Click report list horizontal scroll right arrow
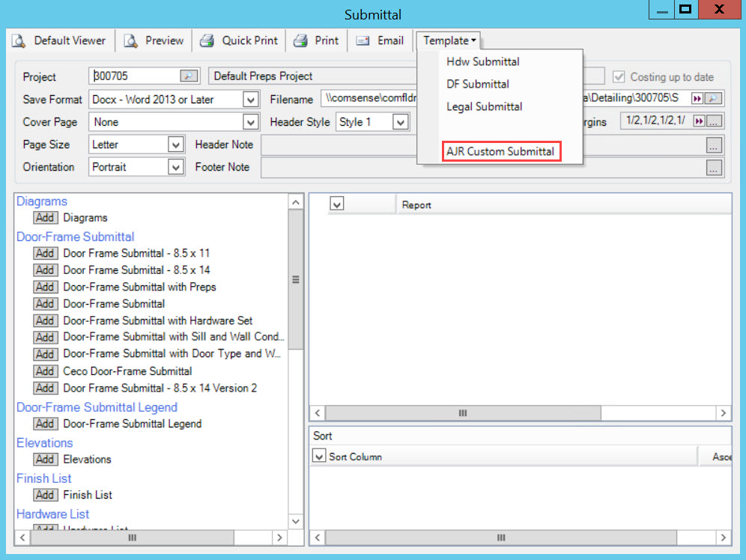The width and height of the screenshot is (746, 560). pyautogui.click(x=280, y=538)
